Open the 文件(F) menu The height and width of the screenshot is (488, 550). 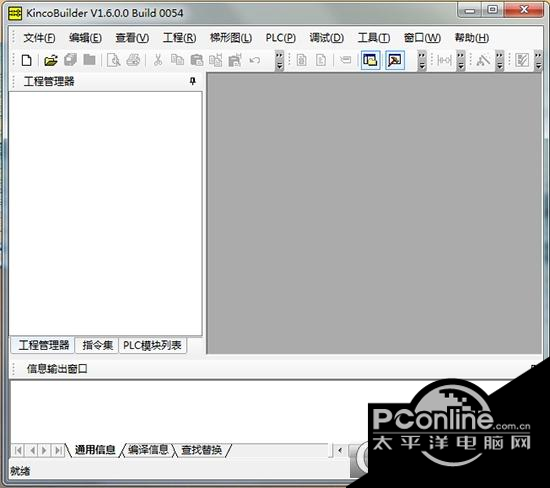(x=39, y=38)
